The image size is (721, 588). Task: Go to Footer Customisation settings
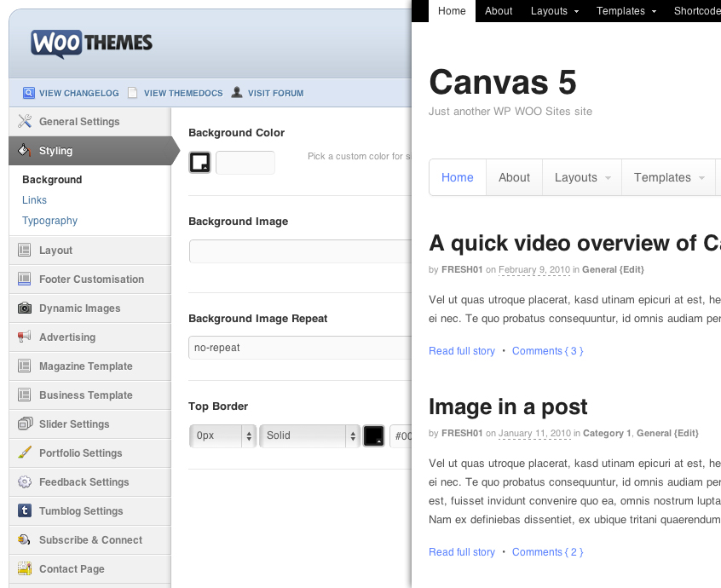click(x=90, y=279)
